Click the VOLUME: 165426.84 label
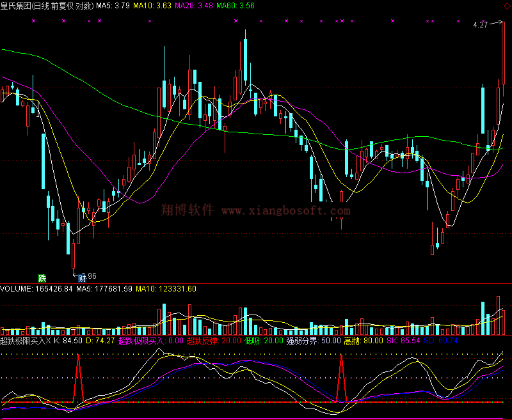Viewport: 512px width, 420px height. 36,288
